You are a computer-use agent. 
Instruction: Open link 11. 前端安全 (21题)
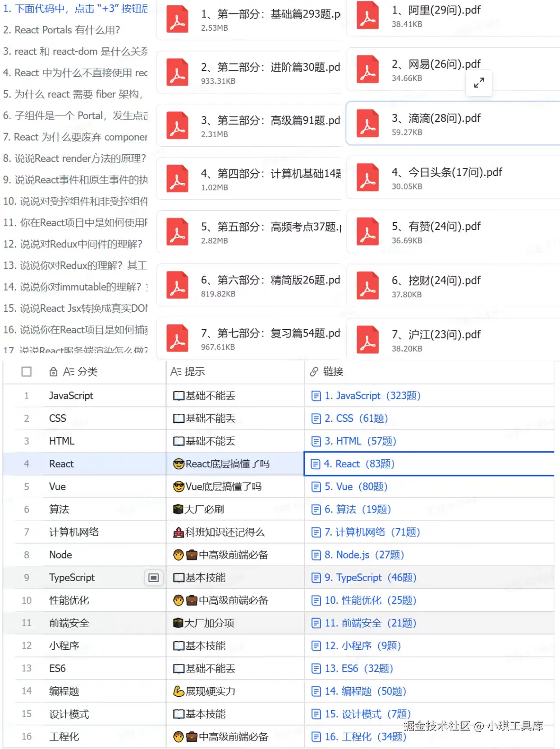point(371,623)
